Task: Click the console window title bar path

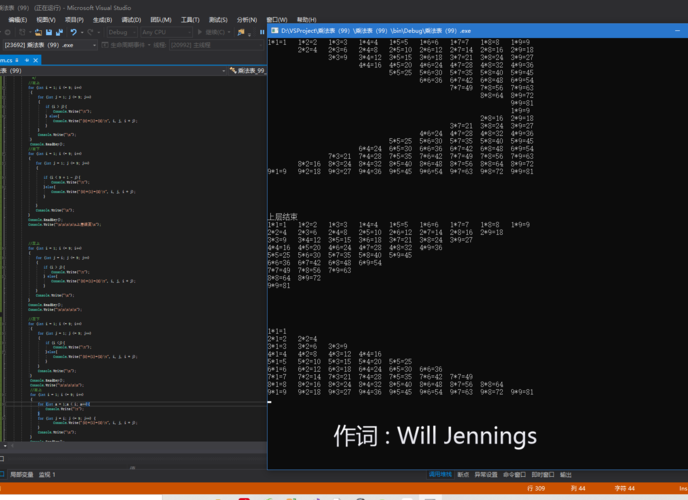Action: (376, 31)
